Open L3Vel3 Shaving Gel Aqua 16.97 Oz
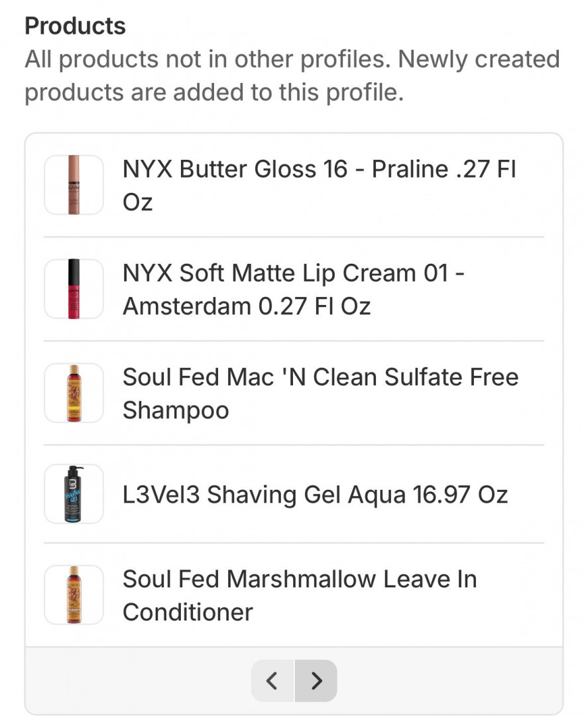The width and height of the screenshot is (588, 716). (315, 495)
